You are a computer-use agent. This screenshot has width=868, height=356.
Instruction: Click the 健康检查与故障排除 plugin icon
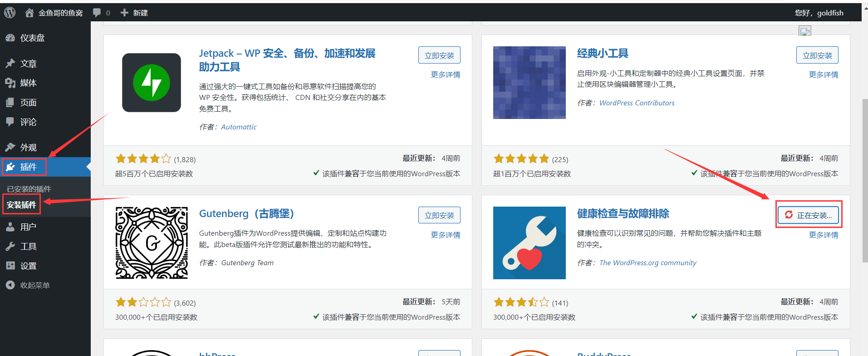point(530,243)
